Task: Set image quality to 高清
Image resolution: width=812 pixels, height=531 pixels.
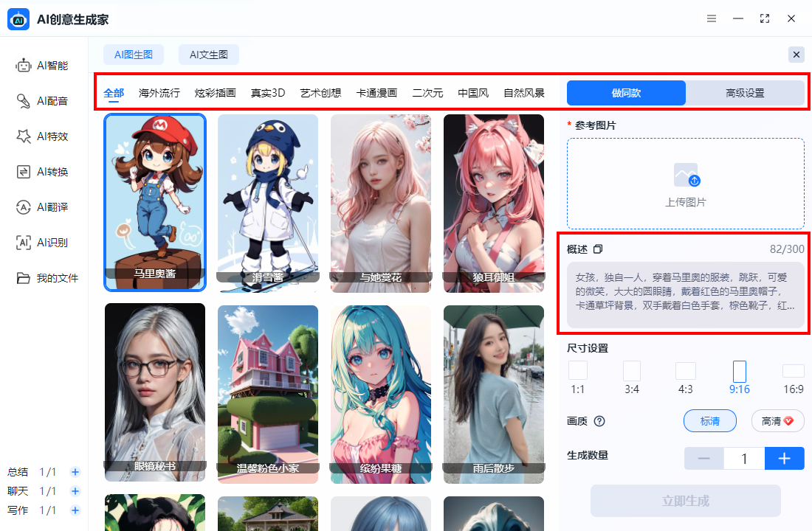Action: (x=777, y=421)
